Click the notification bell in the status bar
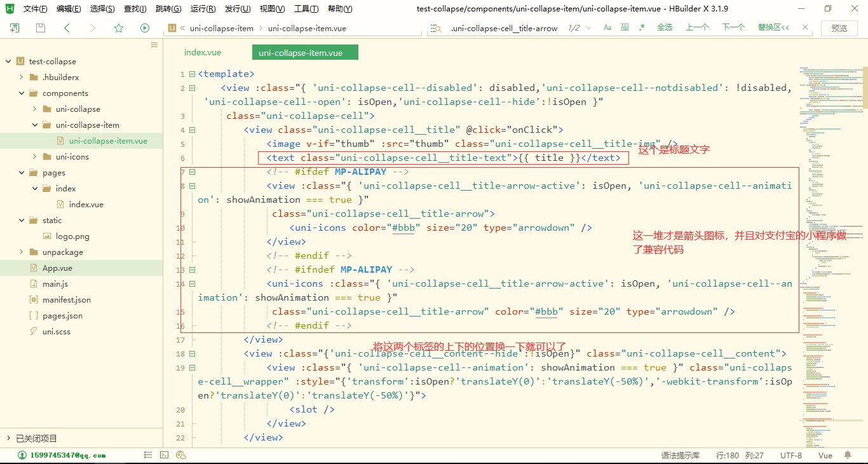 (x=848, y=455)
